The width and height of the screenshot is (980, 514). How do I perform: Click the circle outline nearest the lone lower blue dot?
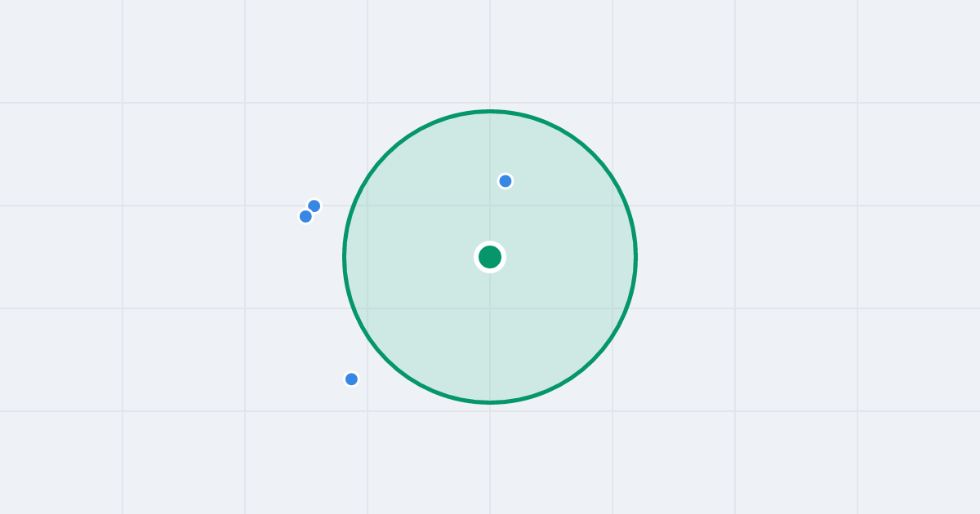pos(385,358)
